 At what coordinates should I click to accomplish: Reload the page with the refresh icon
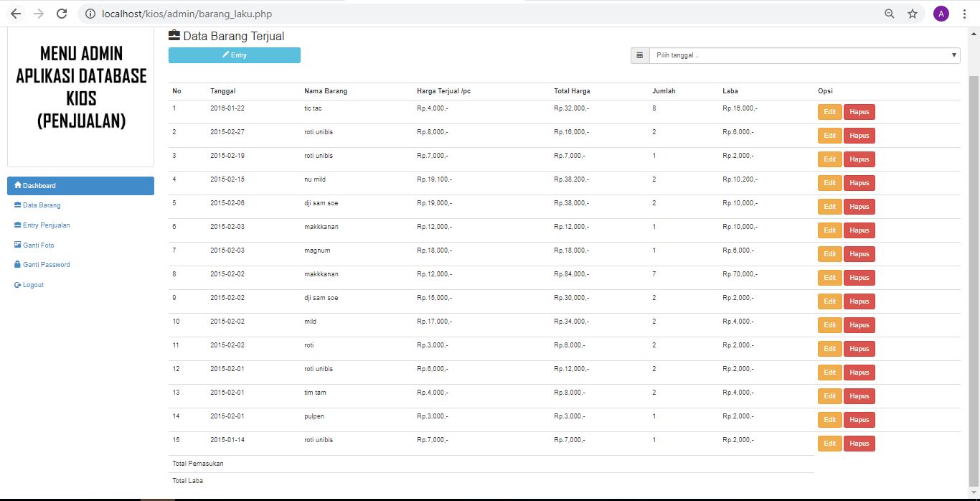62,14
